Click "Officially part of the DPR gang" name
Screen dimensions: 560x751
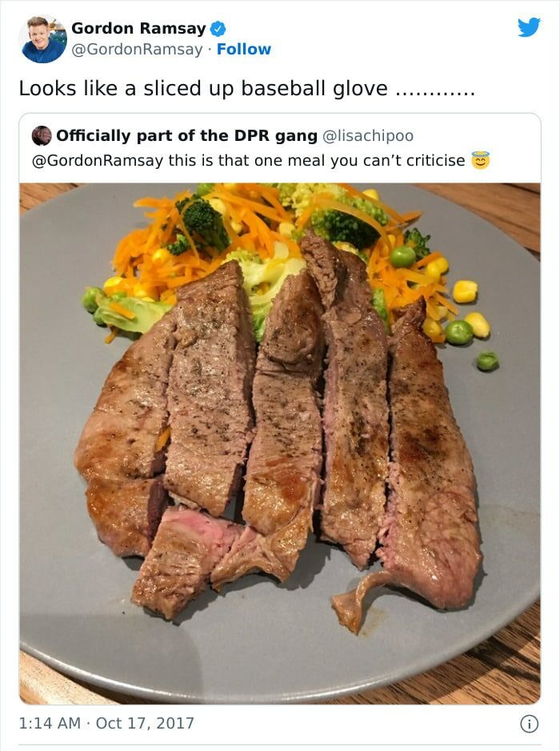[186, 136]
